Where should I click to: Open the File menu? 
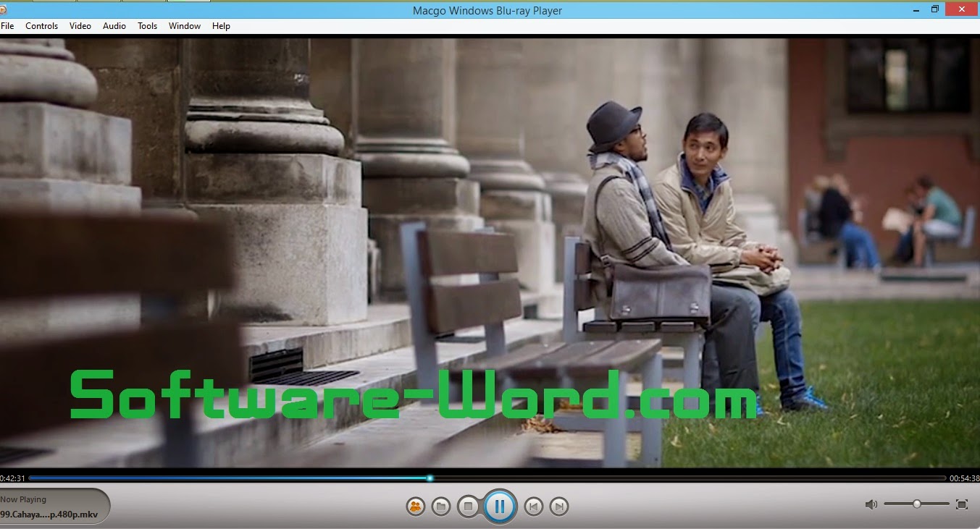click(x=7, y=26)
